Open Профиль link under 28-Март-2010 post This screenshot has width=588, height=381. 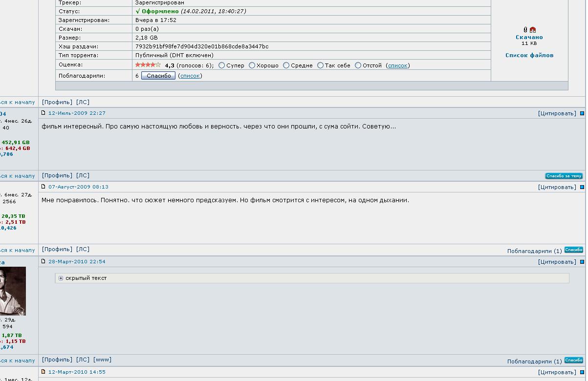tap(57, 360)
